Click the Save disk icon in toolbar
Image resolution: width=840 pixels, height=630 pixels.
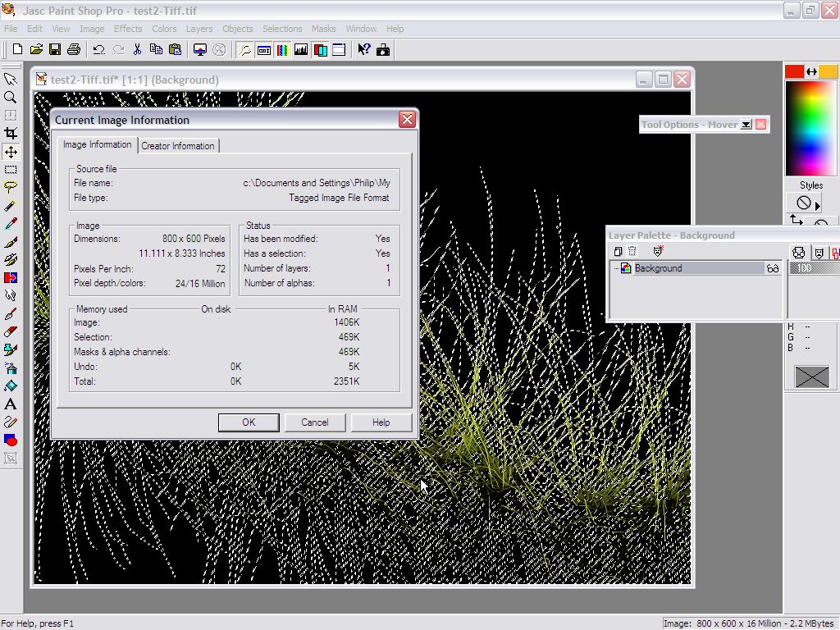pyautogui.click(x=54, y=50)
